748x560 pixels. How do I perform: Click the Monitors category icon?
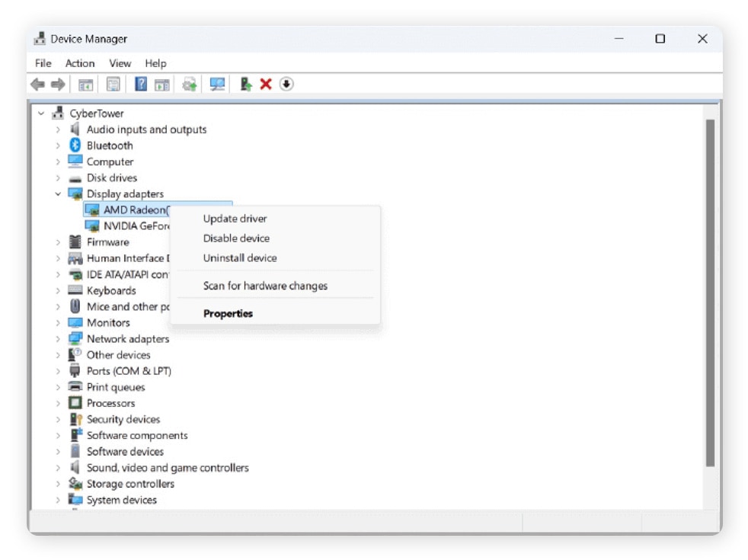(75, 322)
